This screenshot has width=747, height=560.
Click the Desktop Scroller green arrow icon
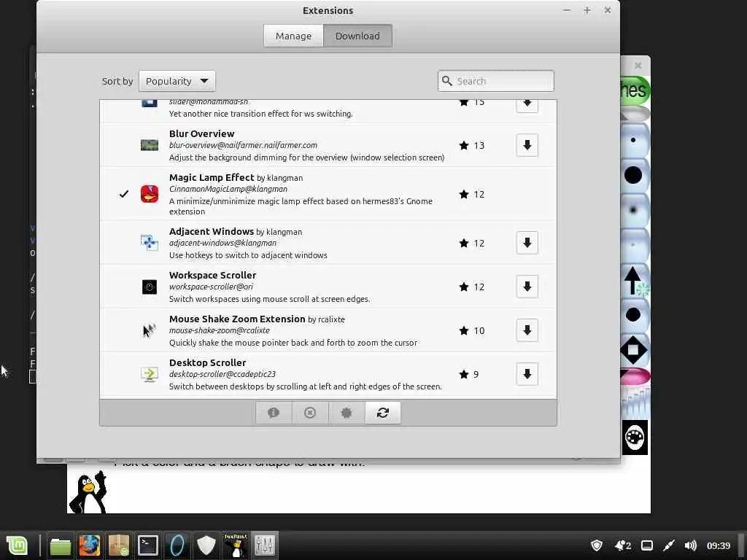point(150,374)
